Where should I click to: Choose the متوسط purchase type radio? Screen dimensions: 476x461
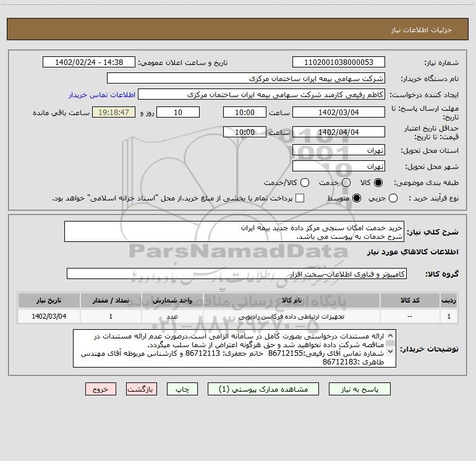click(357, 198)
